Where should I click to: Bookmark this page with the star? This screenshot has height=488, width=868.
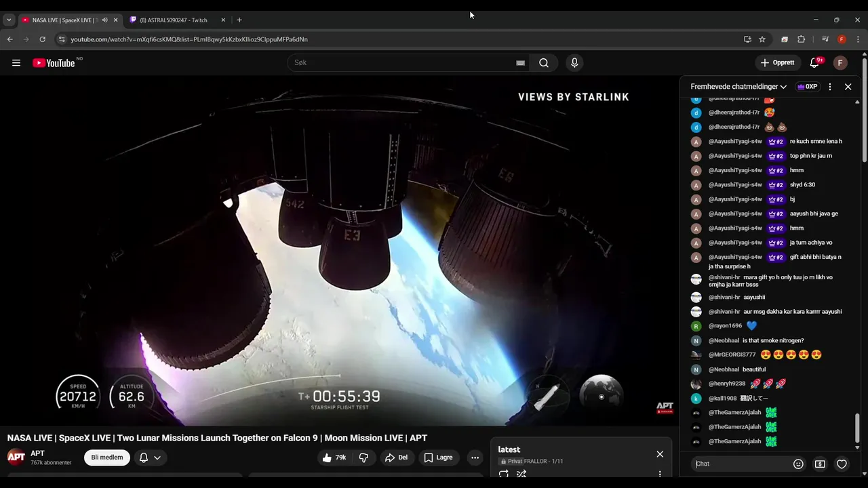[762, 39]
